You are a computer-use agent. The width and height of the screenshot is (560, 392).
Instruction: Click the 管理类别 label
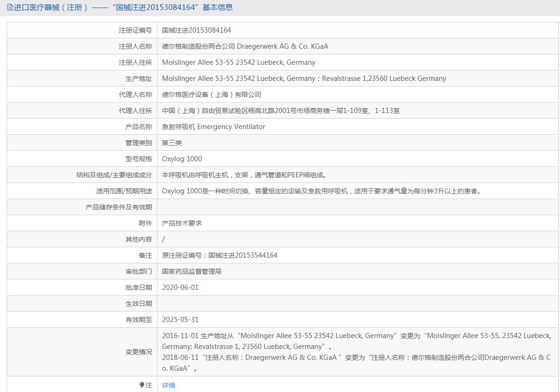pos(139,143)
